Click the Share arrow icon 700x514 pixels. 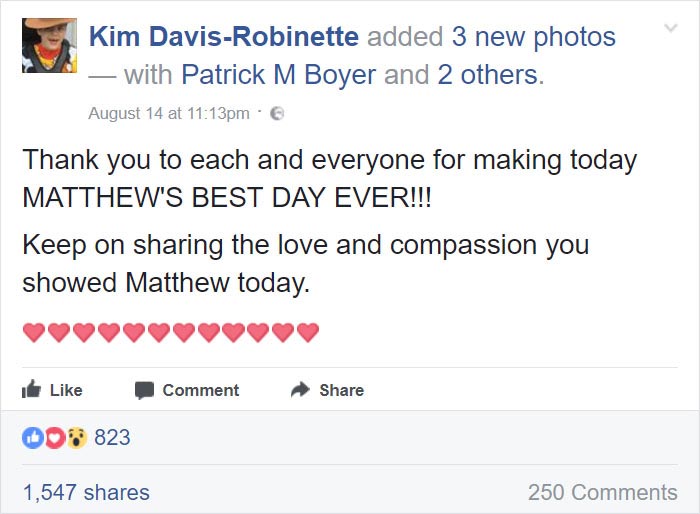[x=299, y=390]
